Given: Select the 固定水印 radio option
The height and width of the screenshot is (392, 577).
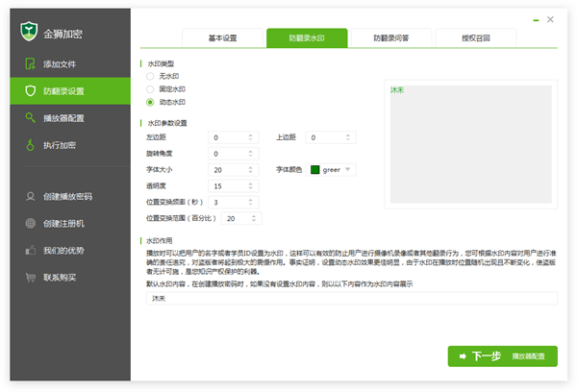Looking at the screenshot, I should click(150, 89).
